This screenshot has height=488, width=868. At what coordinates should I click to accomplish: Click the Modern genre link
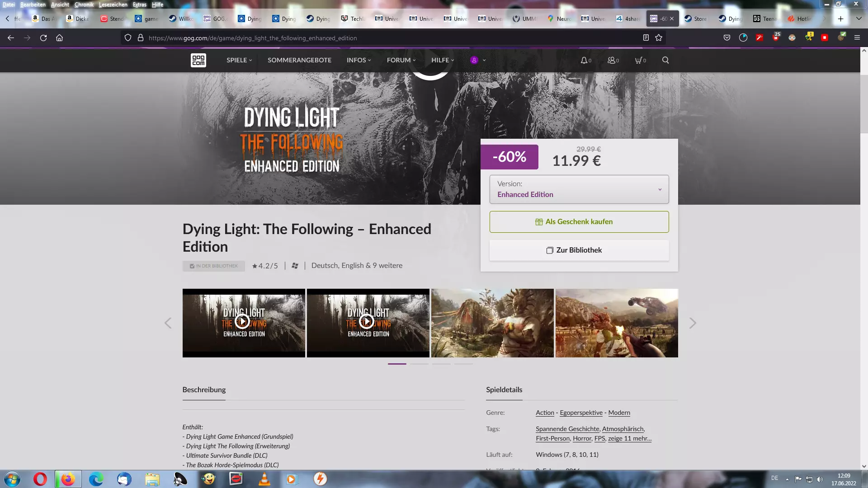click(x=619, y=413)
